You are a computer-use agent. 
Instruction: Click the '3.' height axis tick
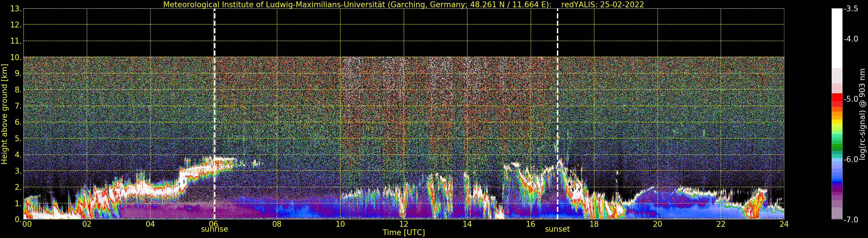click(18, 171)
